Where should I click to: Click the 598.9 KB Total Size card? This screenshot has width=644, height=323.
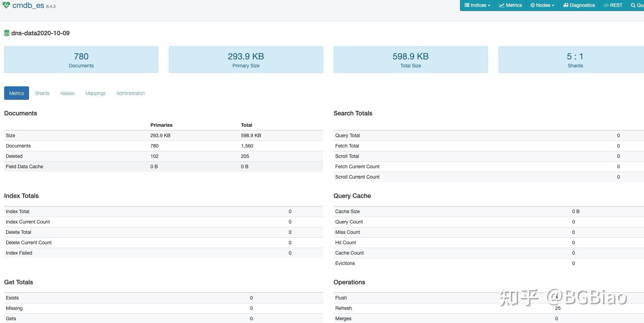(411, 59)
